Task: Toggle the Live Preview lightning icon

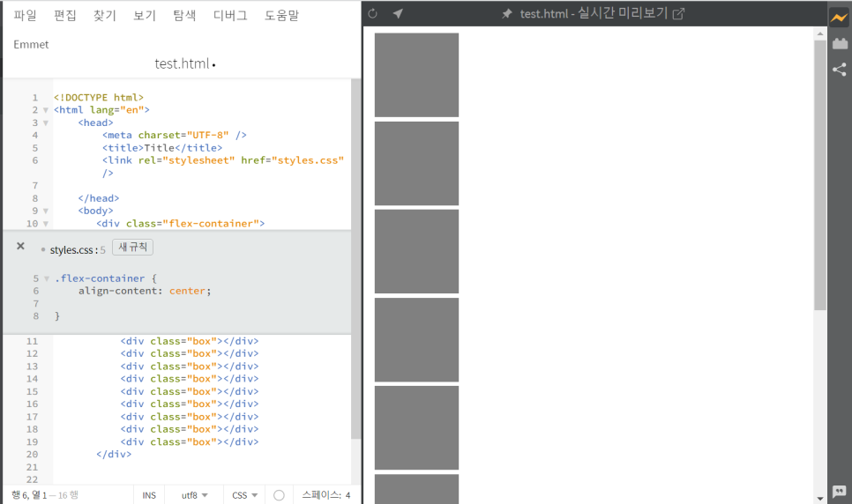Action: (x=839, y=18)
